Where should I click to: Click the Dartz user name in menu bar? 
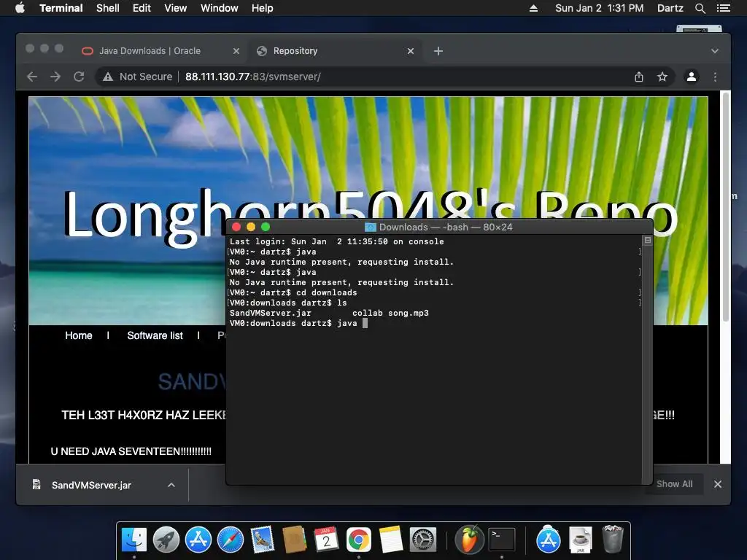coord(670,8)
